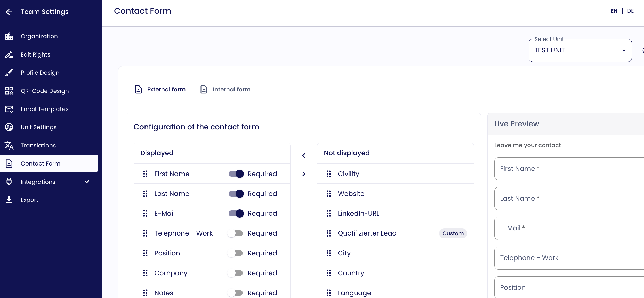
Task: Enable Required toggle for Telephone - Work
Action: [235, 233]
